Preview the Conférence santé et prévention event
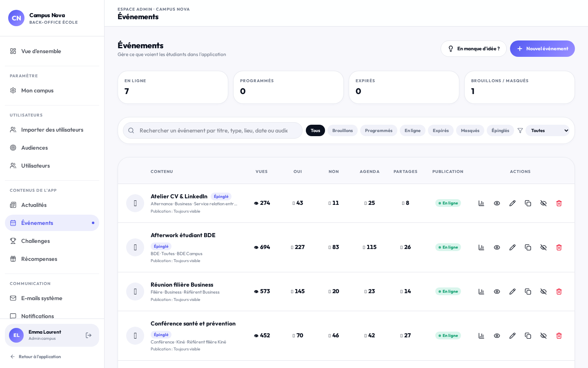Screen dimensions: 588x368 click(497, 336)
